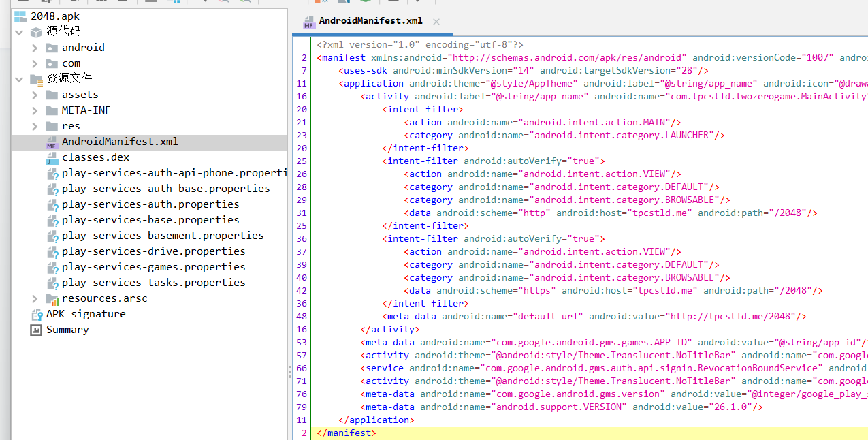Viewport: 868px width, 440px height.
Task: Click the resources.arsc file icon
Action: click(52, 299)
